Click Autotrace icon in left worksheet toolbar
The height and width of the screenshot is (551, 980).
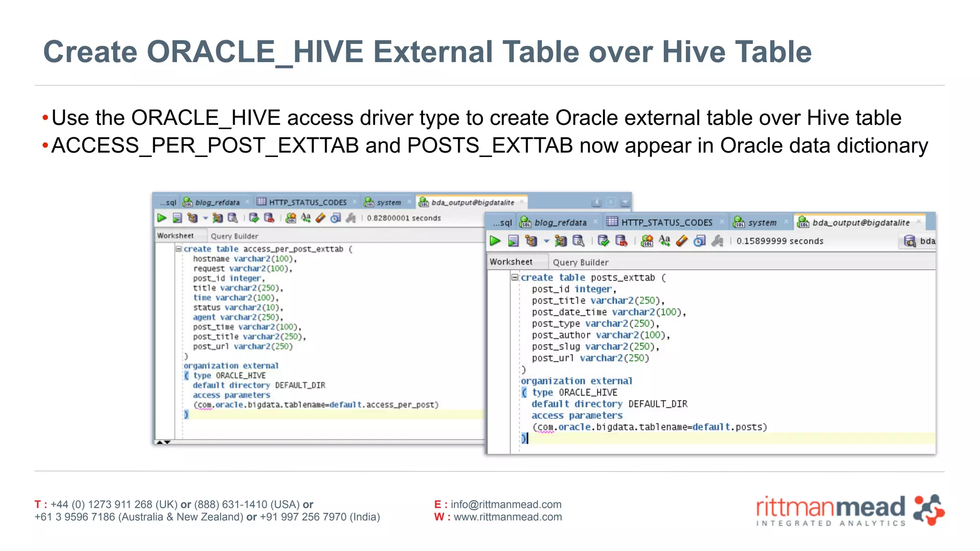pos(217,218)
